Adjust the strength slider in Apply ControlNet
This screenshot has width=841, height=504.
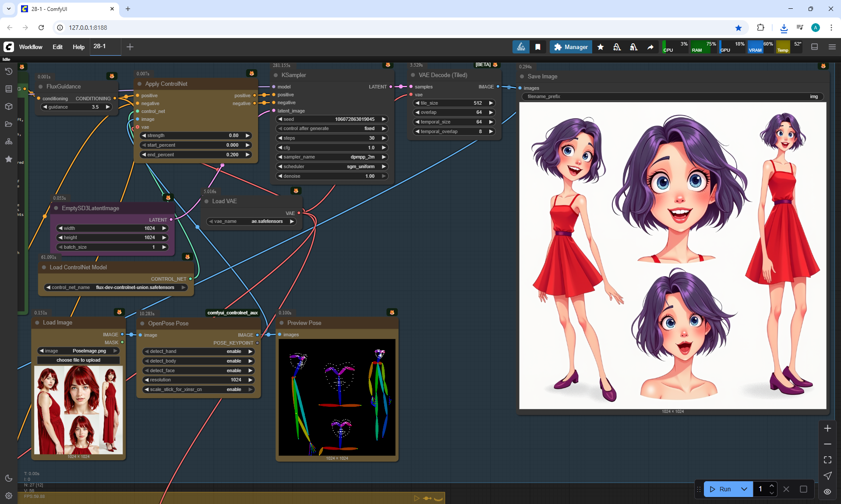[x=195, y=135]
